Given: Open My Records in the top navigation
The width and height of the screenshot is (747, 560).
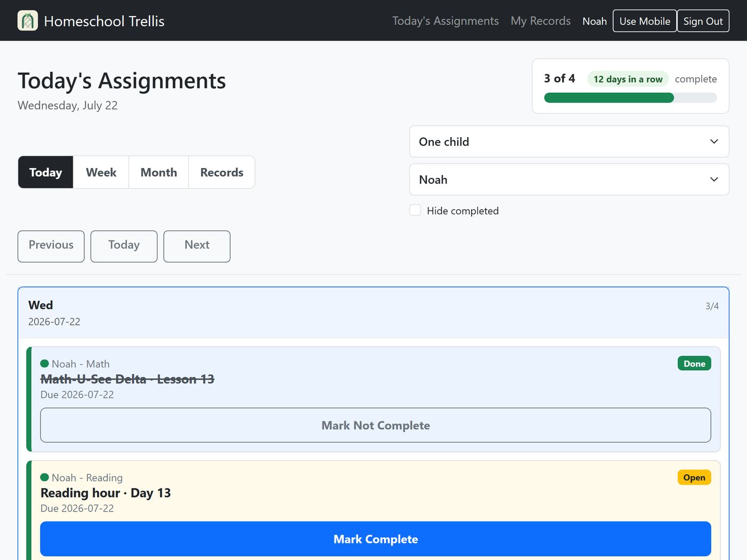Looking at the screenshot, I should (541, 21).
